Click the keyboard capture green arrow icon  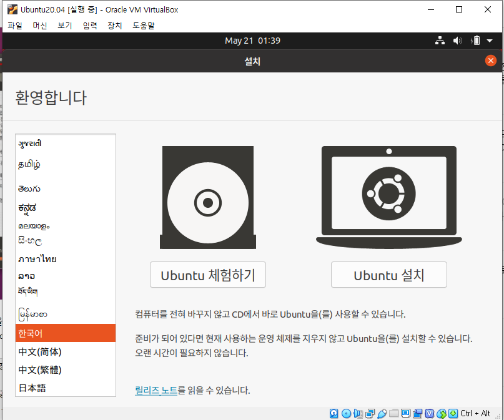tap(453, 413)
